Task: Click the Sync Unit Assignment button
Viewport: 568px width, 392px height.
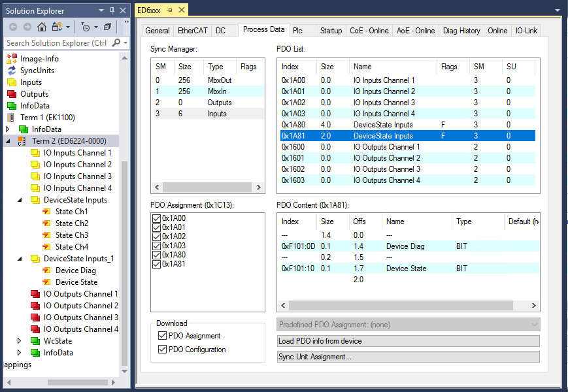Action: 409,357
